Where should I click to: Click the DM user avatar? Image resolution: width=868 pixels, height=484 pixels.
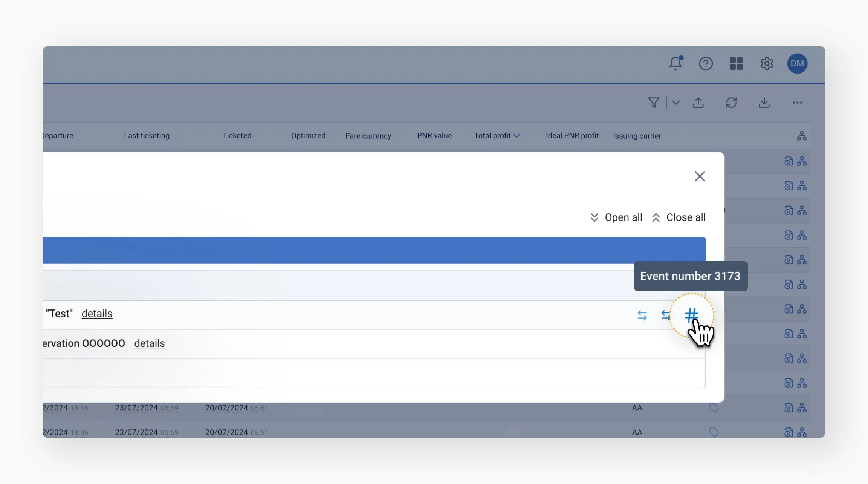[797, 63]
